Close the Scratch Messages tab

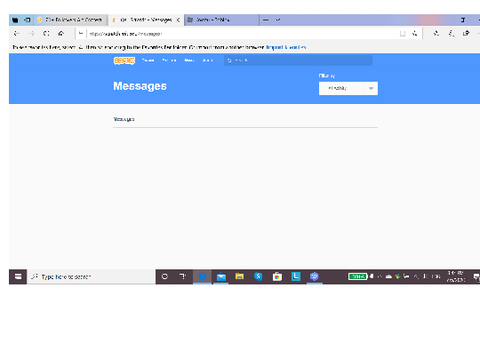[x=178, y=20]
